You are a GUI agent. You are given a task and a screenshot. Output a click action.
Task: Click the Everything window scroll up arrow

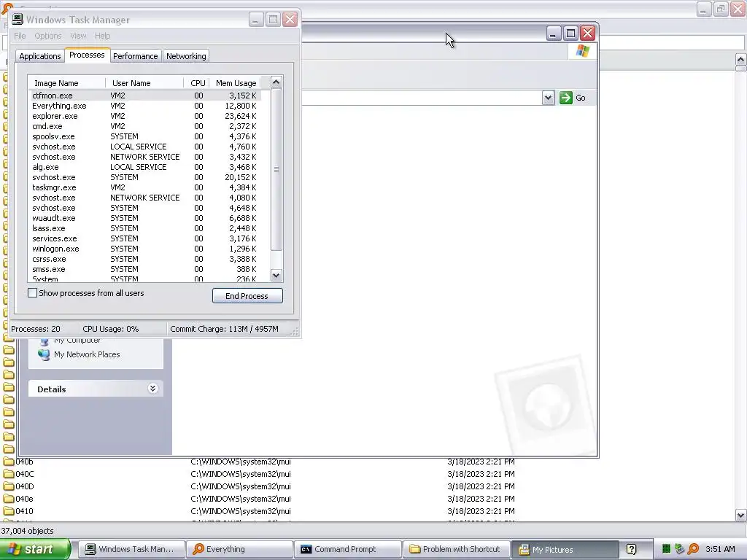pyautogui.click(x=740, y=60)
